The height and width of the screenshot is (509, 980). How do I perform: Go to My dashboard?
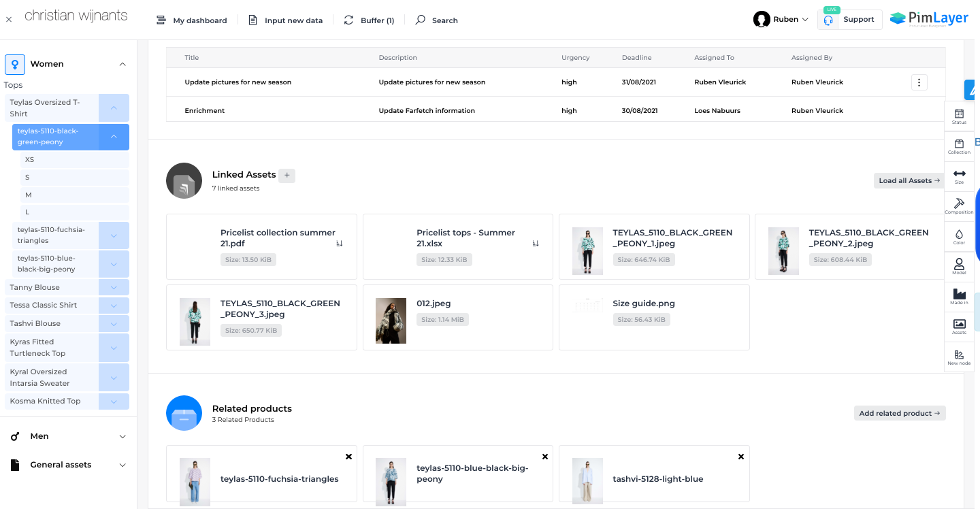[191, 20]
